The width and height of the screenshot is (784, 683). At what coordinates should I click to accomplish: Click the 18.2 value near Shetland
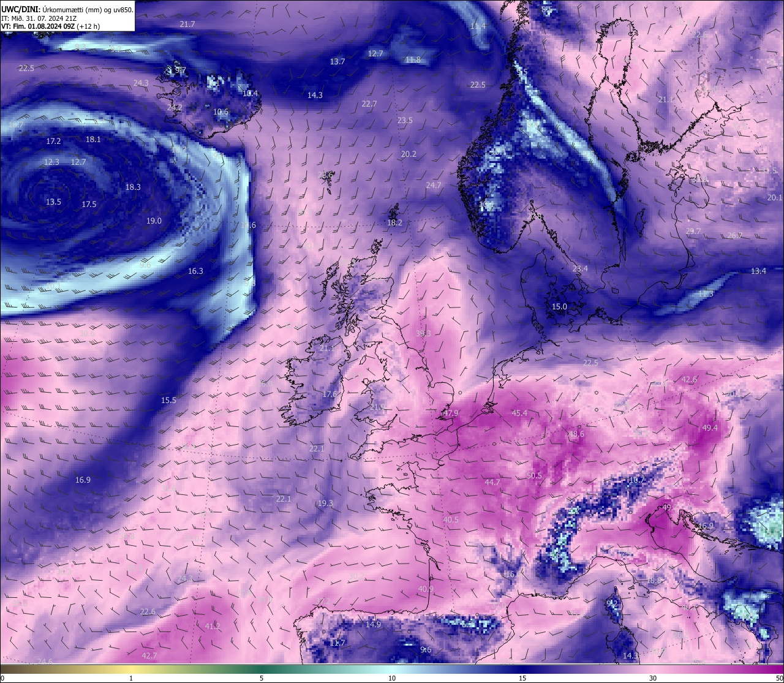click(394, 222)
